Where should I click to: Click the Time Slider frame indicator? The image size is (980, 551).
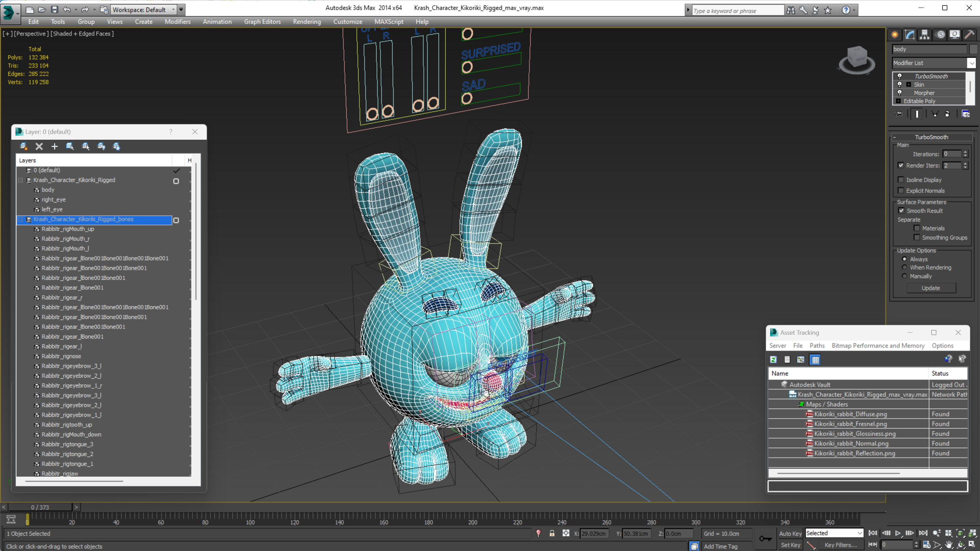[40, 507]
